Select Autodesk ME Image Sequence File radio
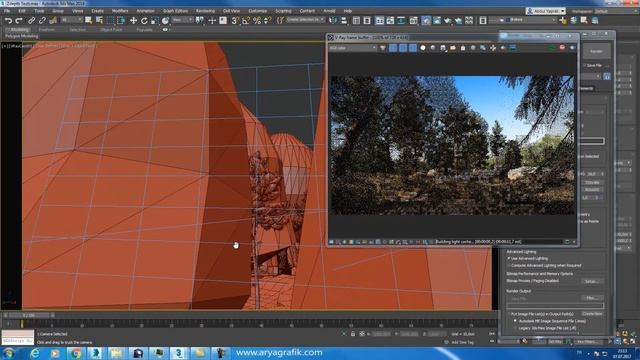Screen dimensions: 640x360 click(x=515, y=321)
